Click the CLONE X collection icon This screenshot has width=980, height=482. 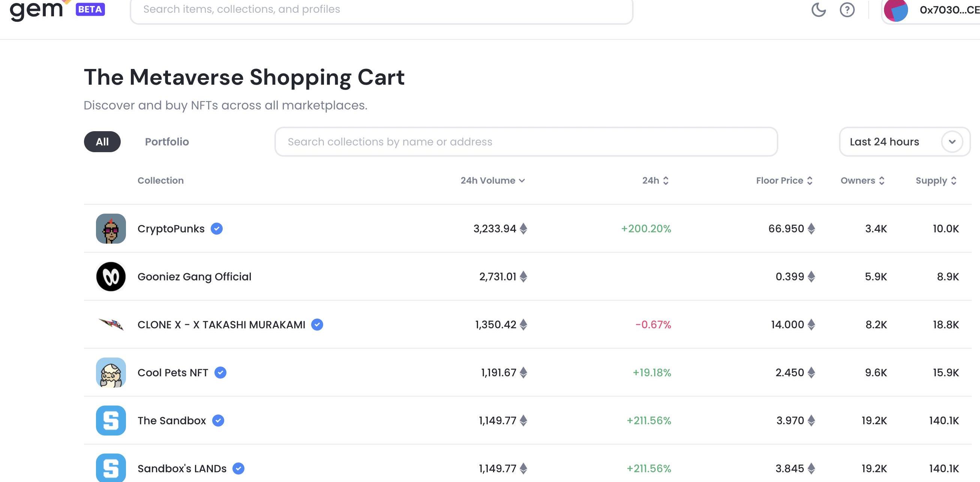click(x=111, y=325)
